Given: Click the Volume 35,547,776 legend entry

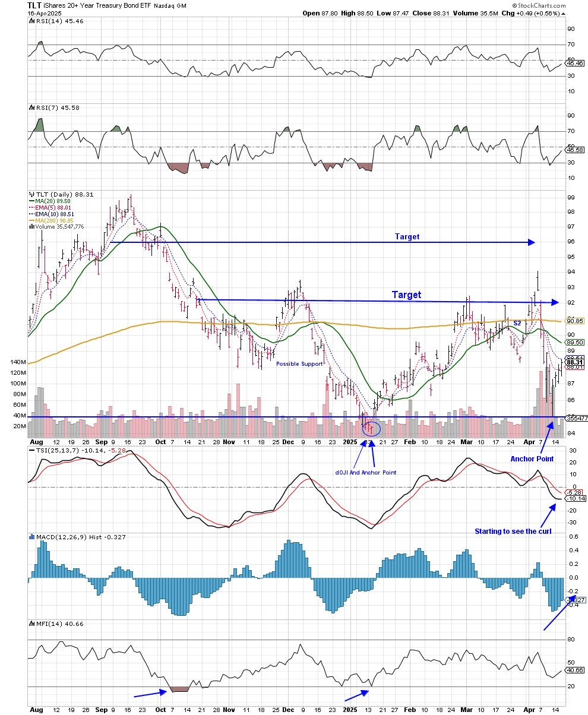Looking at the screenshot, I should [58, 226].
